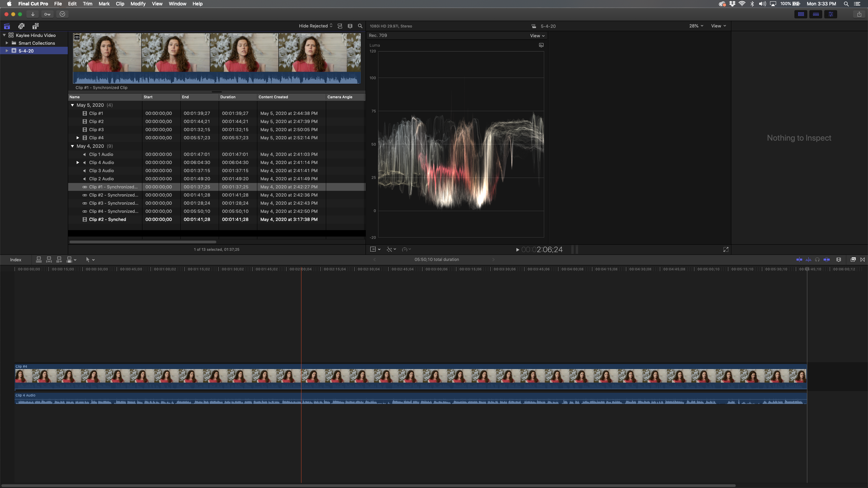This screenshot has height=488, width=868.
Task: Open the transitions browser icon
Action: pyautogui.click(x=863, y=260)
